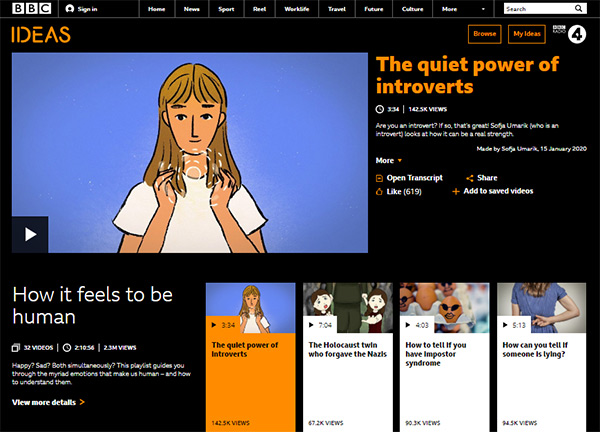Click the search magnifier icon
The width and height of the screenshot is (600, 432).
click(578, 8)
